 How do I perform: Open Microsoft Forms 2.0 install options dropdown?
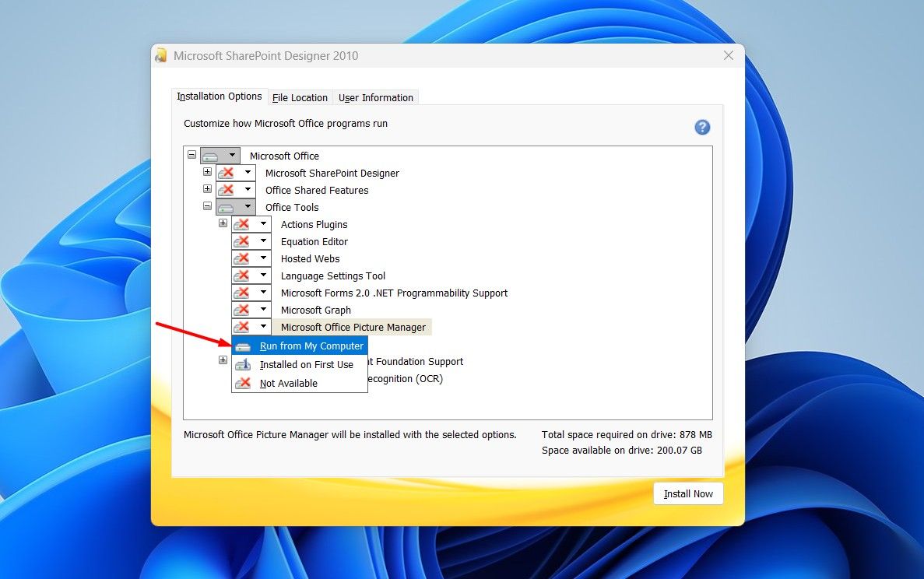[x=263, y=293]
